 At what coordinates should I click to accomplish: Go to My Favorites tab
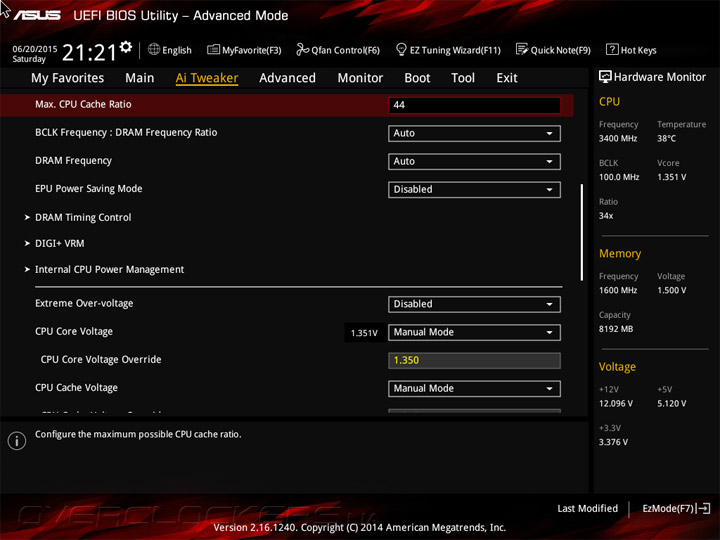click(x=68, y=78)
